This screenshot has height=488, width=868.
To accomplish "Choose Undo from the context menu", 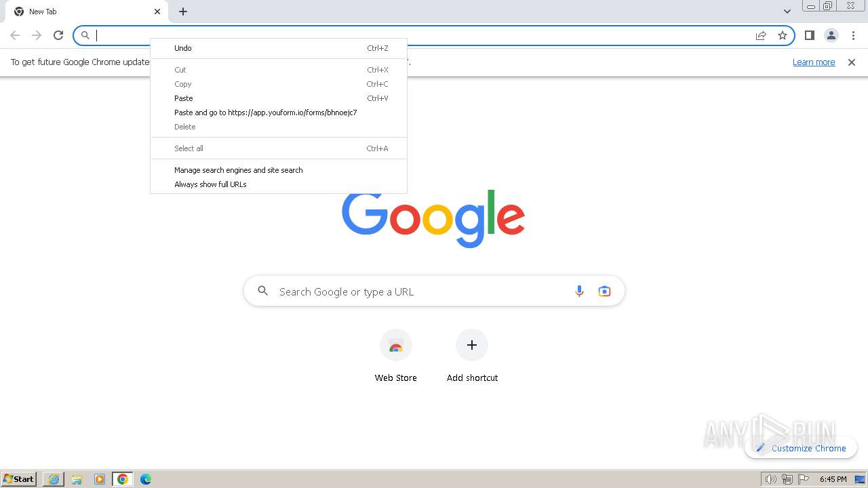I will point(279,48).
